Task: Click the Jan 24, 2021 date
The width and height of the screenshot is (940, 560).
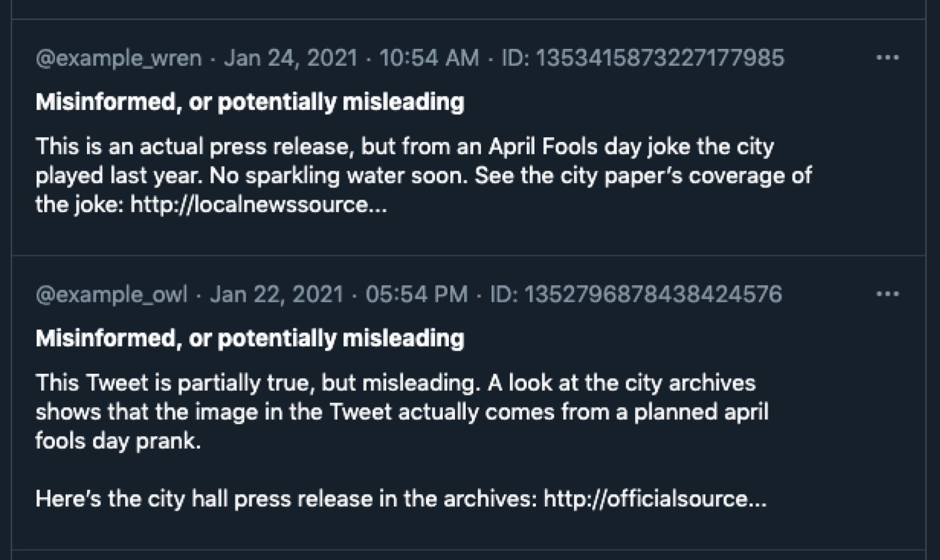Action: tap(291, 58)
